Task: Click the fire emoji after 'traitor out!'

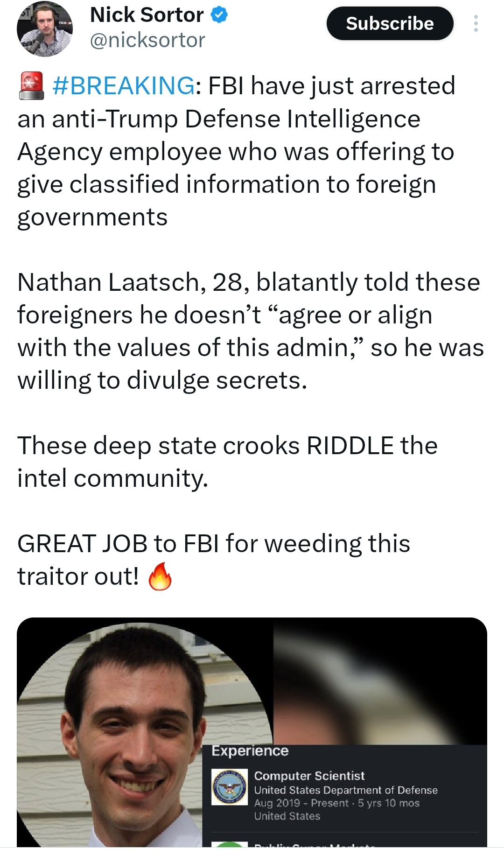Action: tap(160, 577)
